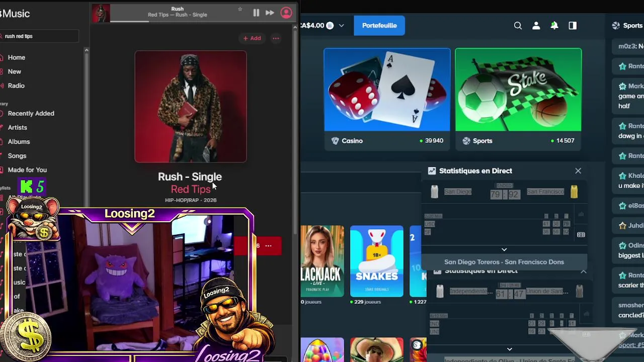The height and width of the screenshot is (362, 644).
Task: Open Songs library section
Action: [17, 155]
